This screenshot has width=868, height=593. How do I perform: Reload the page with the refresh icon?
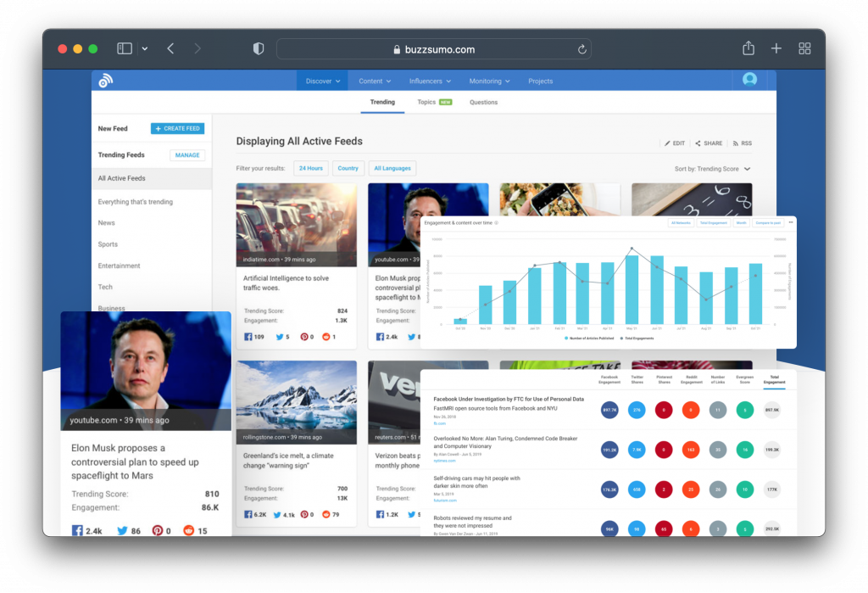point(581,49)
